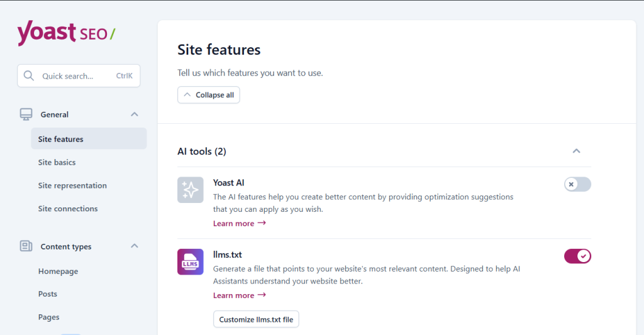The height and width of the screenshot is (335, 644).
Task: Focus the Quick search input field
Action: click(x=75, y=76)
